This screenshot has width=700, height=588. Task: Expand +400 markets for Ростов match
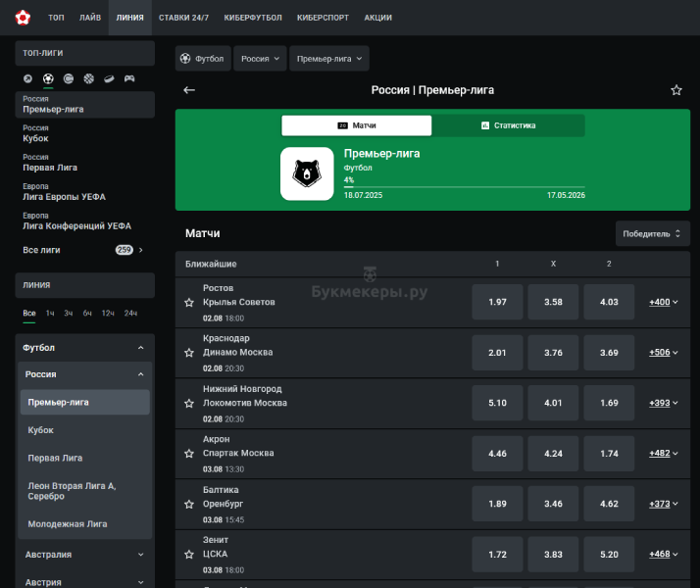coord(664,302)
